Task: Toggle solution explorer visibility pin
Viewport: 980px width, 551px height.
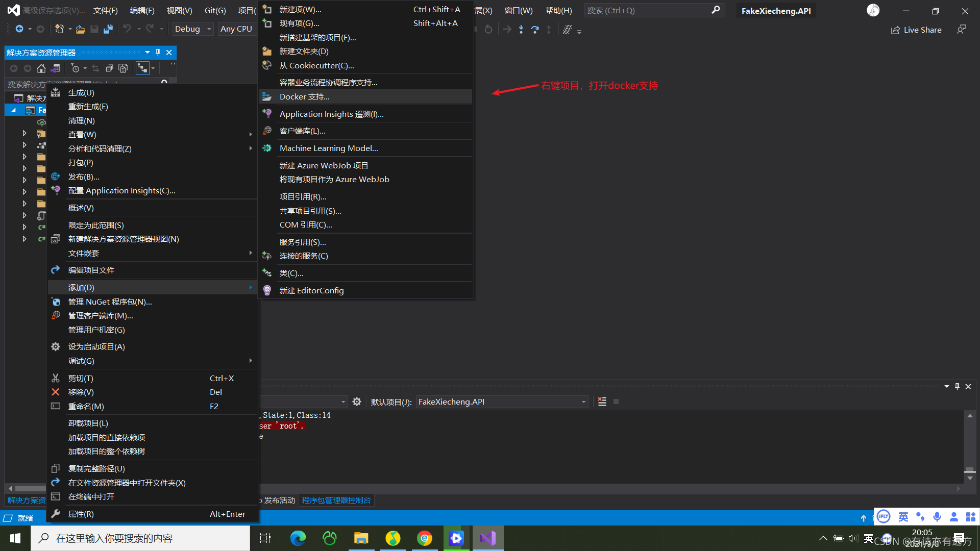Action: click(x=157, y=53)
